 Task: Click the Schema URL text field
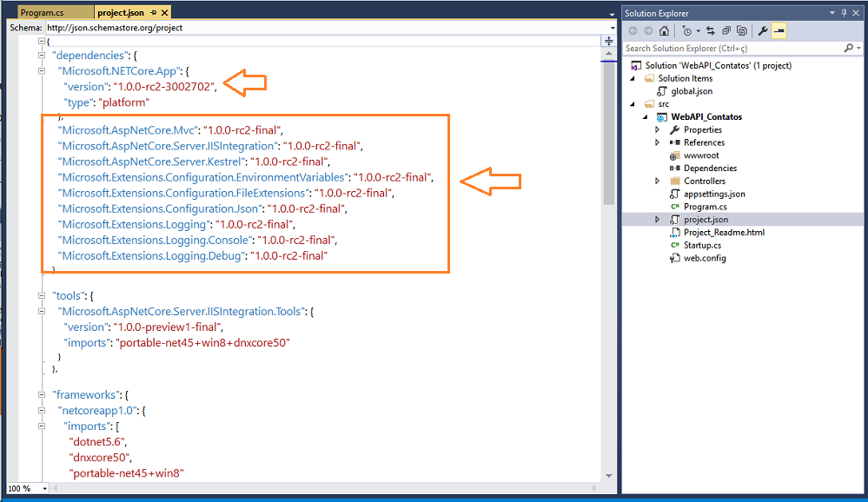tap(327, 28)
